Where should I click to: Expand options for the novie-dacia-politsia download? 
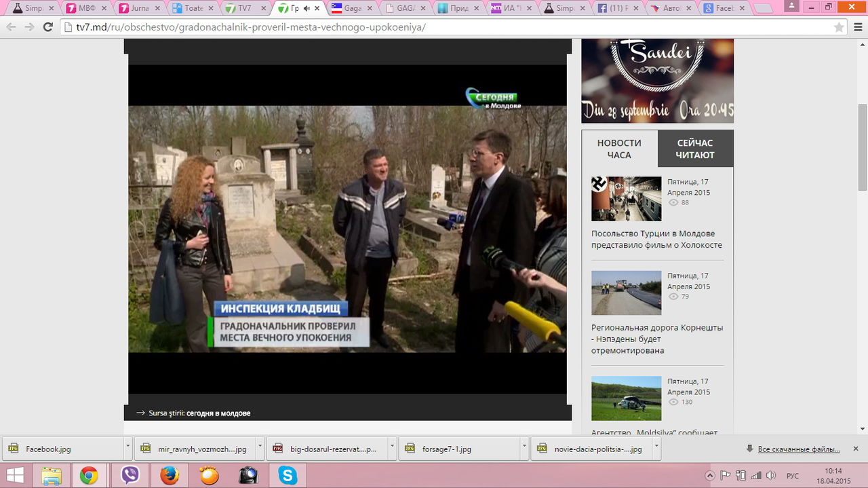656,449
